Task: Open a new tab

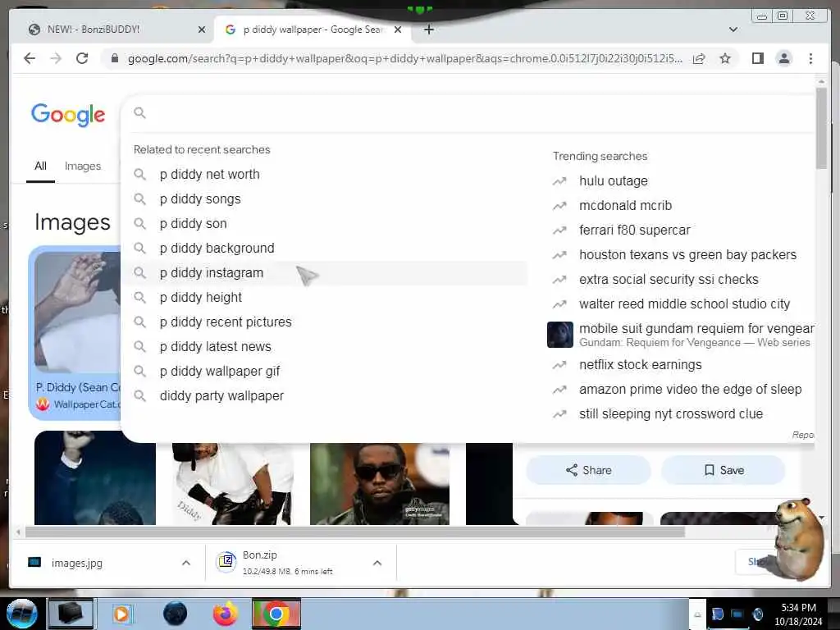Action: click(428, 30)
